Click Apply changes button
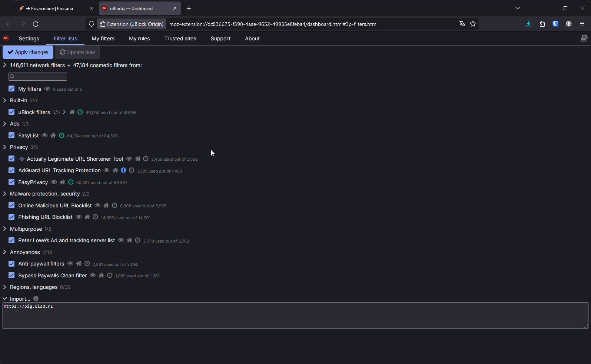This screenshot has width=591, height=364. pyautogui.click(x=28, y=52)
